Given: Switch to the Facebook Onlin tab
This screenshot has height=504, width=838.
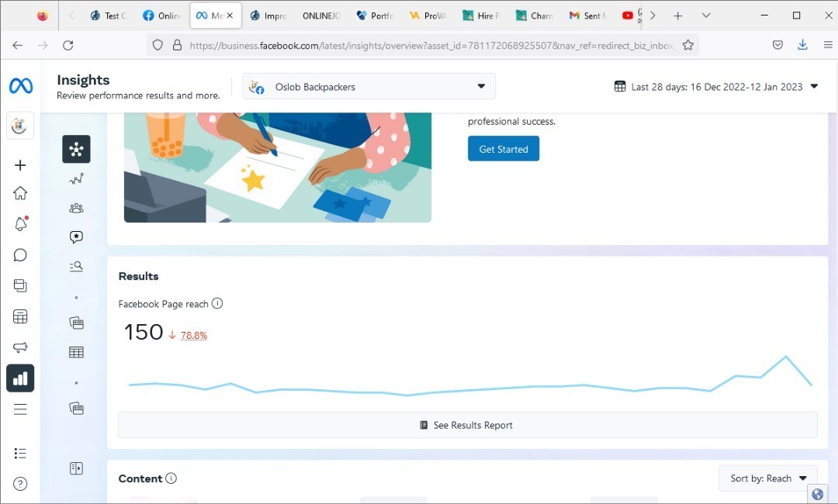Looking at the screenshot, I should tap(162, 16).
